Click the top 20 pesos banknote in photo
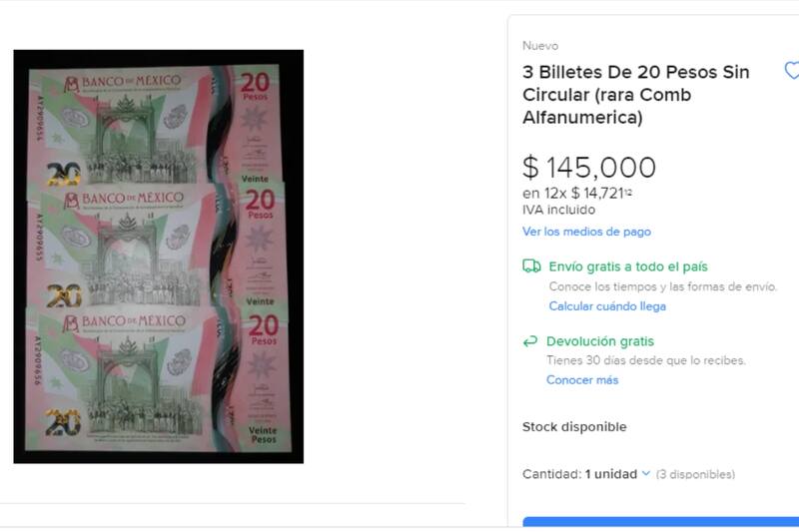 [156, 124]
